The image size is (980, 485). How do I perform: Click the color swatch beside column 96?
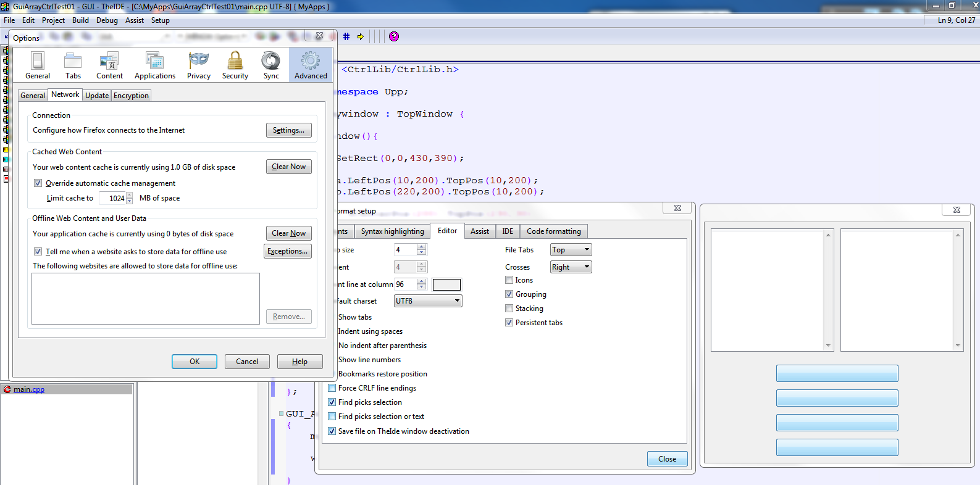click(x=446, y=284)
